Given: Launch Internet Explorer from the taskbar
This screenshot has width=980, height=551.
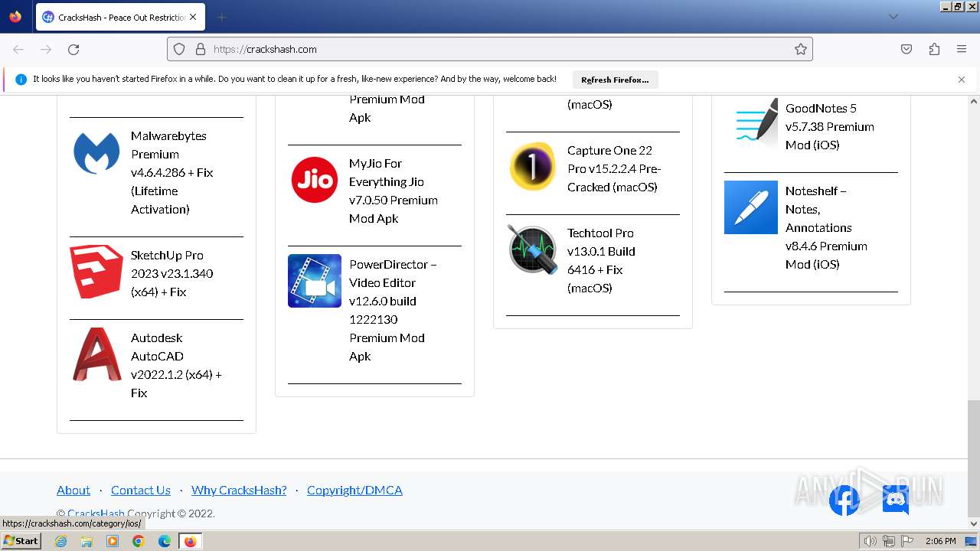Looking at the screenshot, I should click(x=60, y=541).
